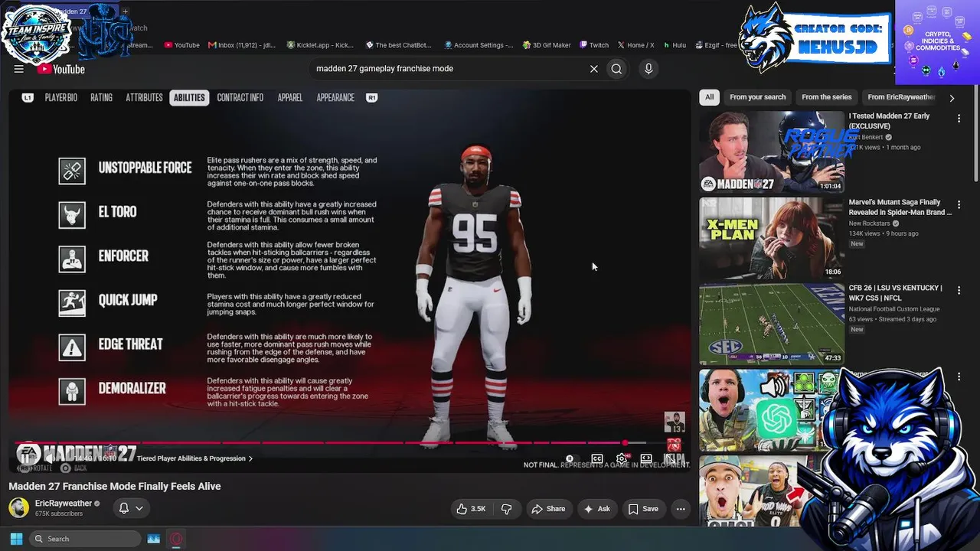980x551 pixels.
Task: Open the Home / X bookmark
Action: click(635, 45)
